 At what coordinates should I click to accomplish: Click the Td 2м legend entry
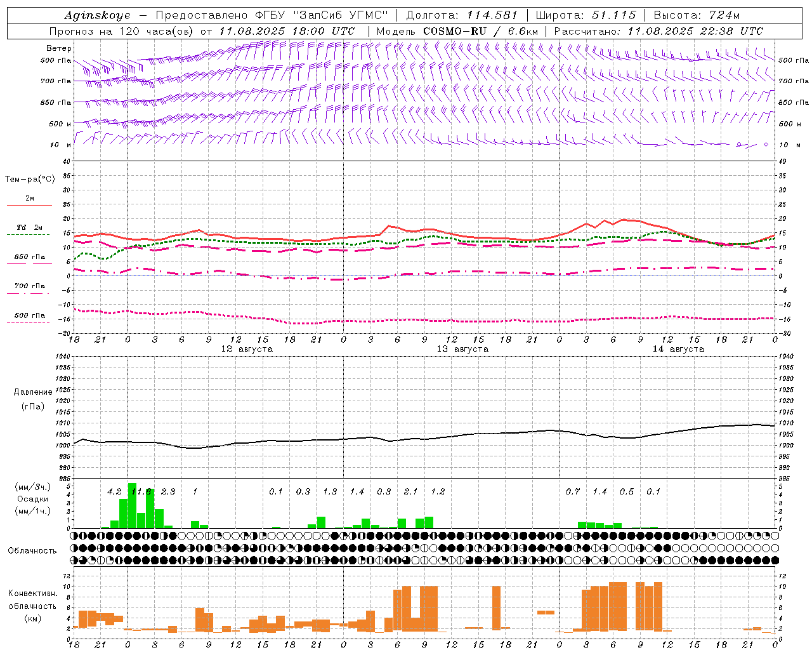(30, 227)
